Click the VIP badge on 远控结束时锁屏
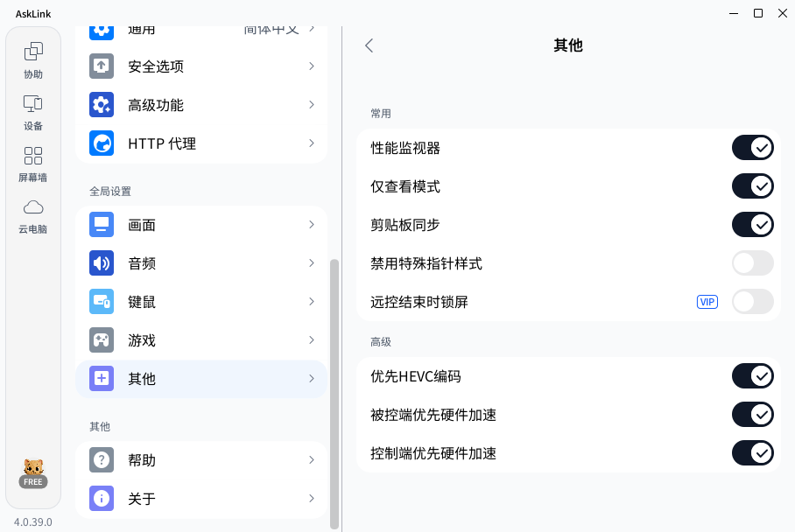Image resolution: width=795 pixels, height=532 pixels. coord(707,302)
